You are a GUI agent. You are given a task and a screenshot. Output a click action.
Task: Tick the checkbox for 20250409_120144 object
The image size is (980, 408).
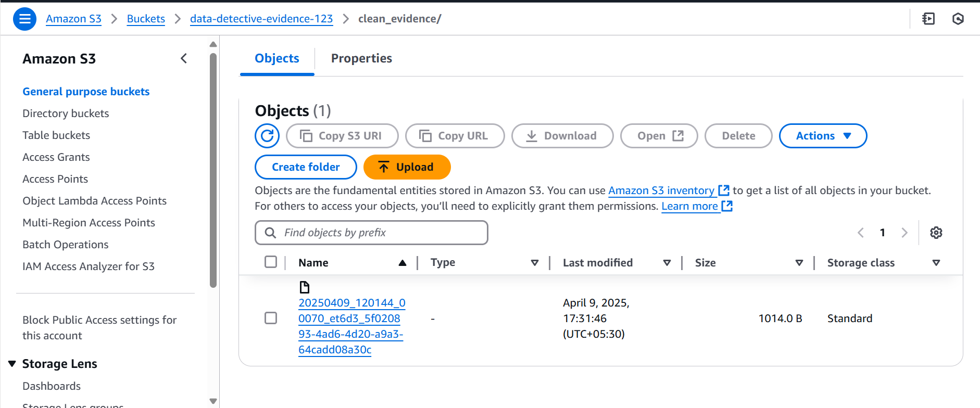[271, 318]
